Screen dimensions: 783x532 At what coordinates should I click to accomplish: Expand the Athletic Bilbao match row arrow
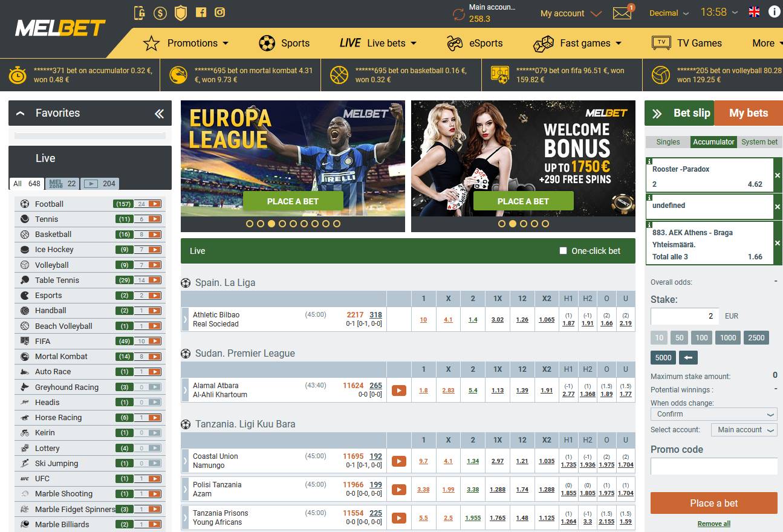coord(185,319)
